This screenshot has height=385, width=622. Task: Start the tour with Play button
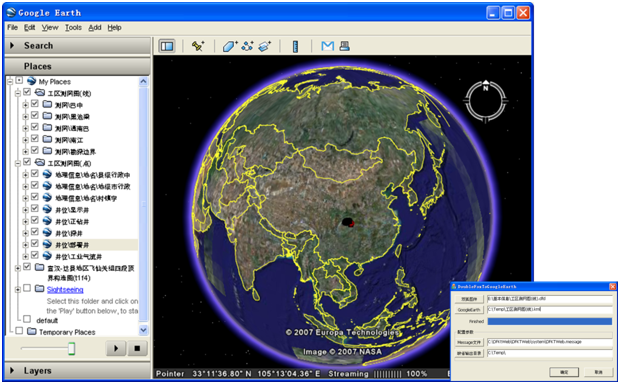pos(116,349)
